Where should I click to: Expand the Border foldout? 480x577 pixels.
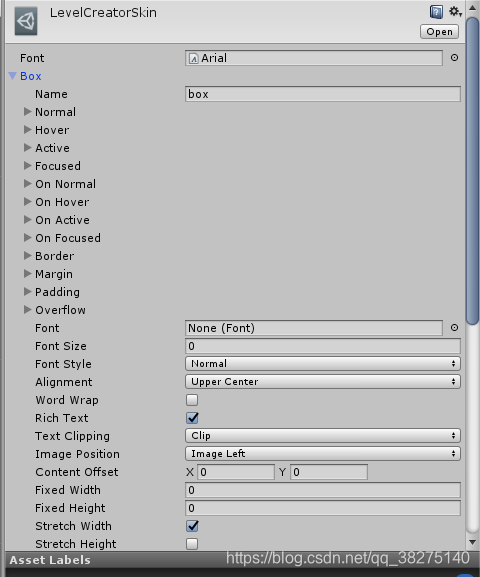click(28, 256)
